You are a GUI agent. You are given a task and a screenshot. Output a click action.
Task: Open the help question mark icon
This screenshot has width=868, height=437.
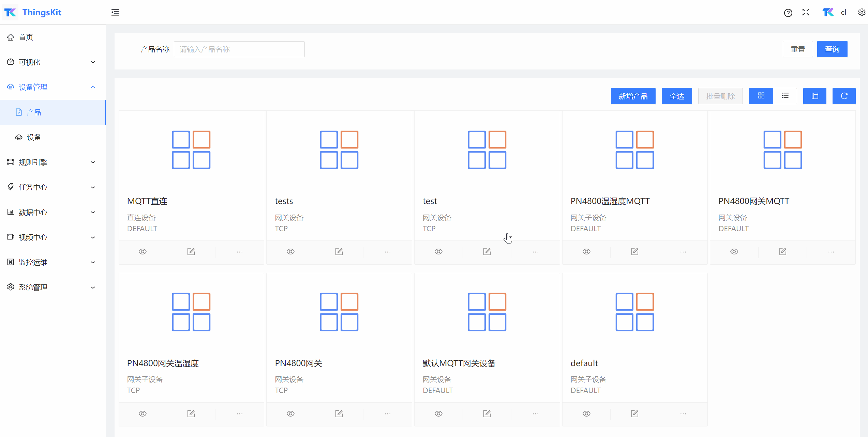(x=788, y=13)
